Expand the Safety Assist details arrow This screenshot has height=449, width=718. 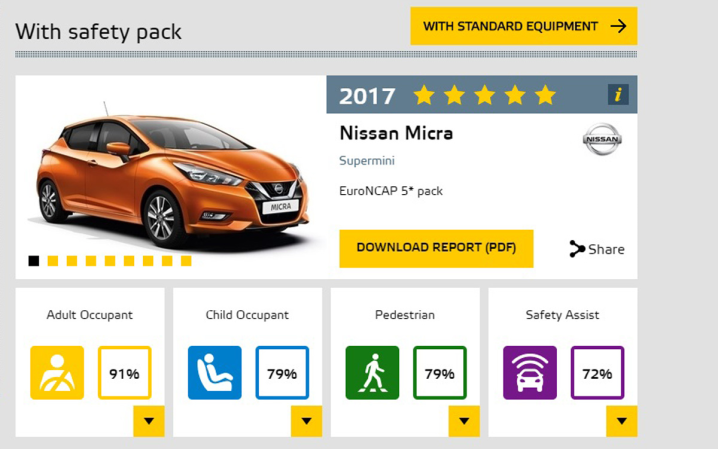621,421
